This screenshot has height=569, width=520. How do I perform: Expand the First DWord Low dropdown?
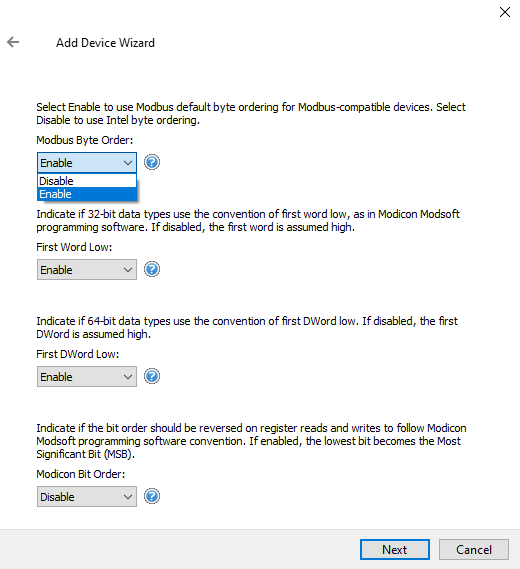(87, 377)
